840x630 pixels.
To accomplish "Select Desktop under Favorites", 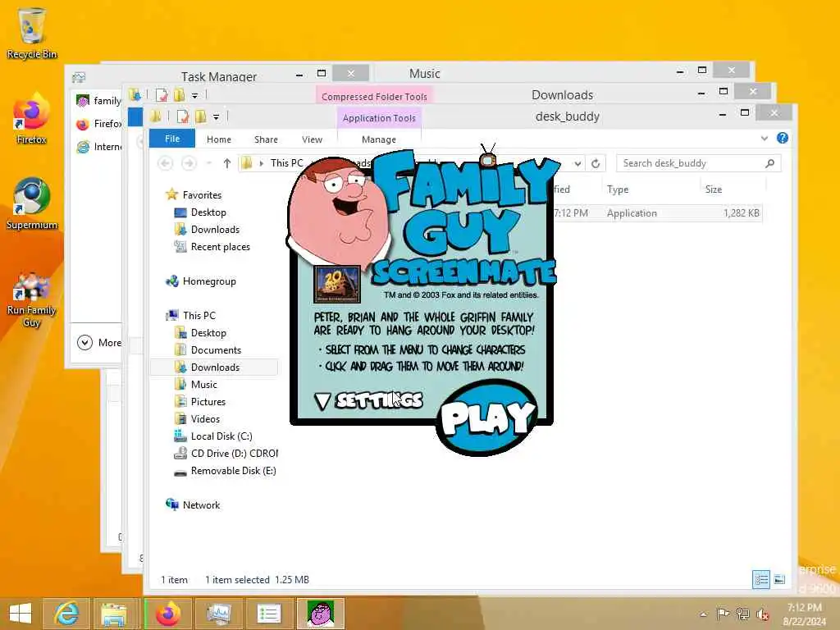I will [x=208, y=212].
